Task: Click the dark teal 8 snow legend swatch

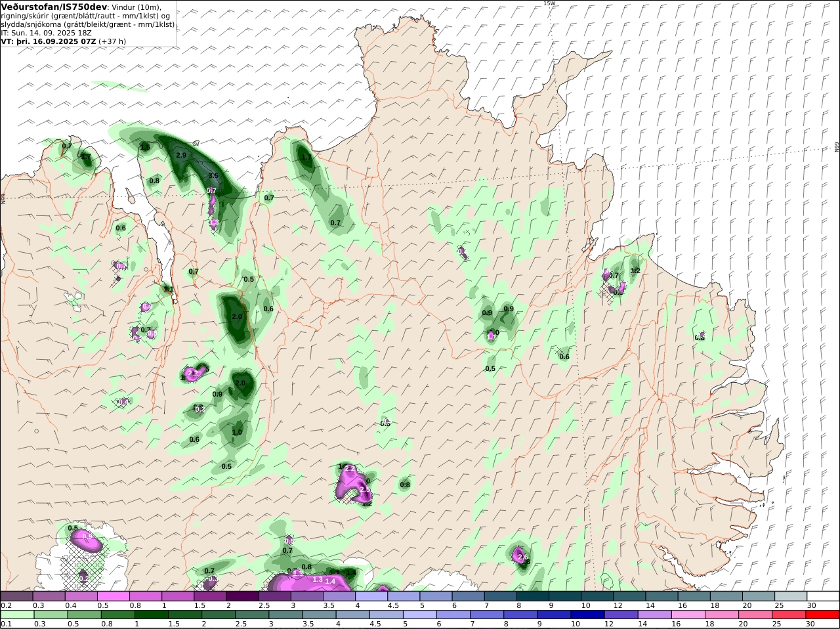Action: tap(533, 596)
